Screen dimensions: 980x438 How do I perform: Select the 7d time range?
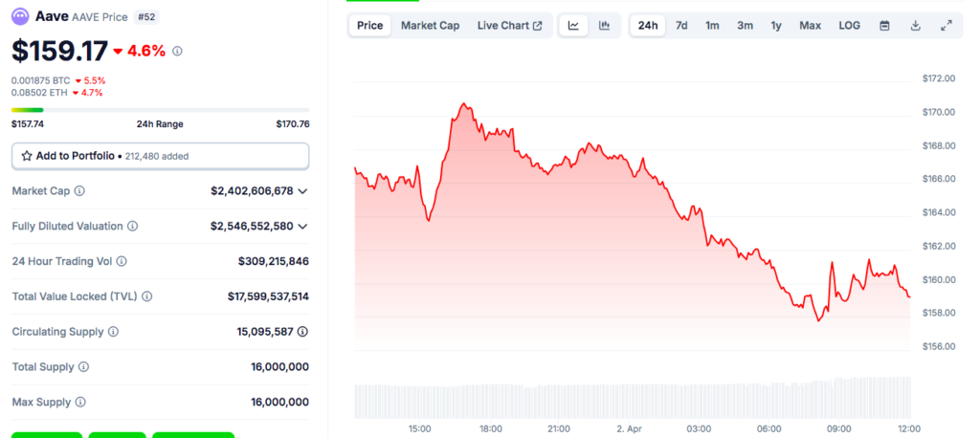pos(681,26)
